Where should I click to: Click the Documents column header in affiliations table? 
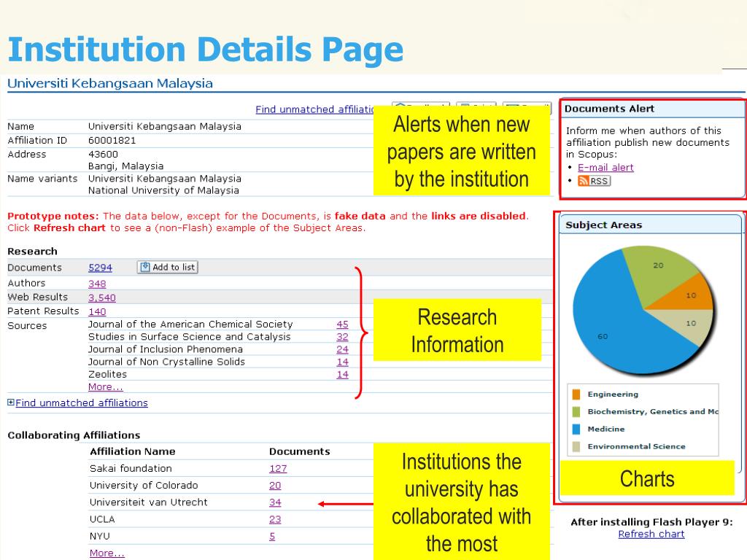point(300,451)
